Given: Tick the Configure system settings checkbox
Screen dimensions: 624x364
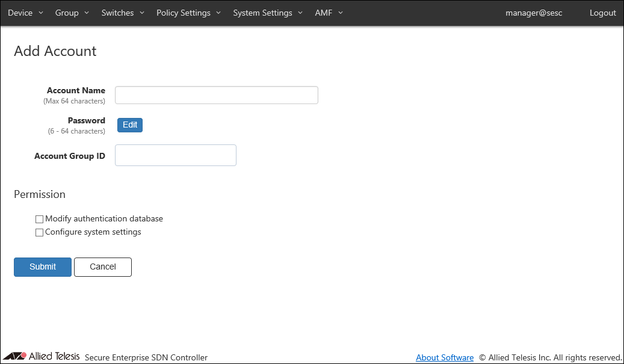Looking at the screenshot, I should click(40, 233).
